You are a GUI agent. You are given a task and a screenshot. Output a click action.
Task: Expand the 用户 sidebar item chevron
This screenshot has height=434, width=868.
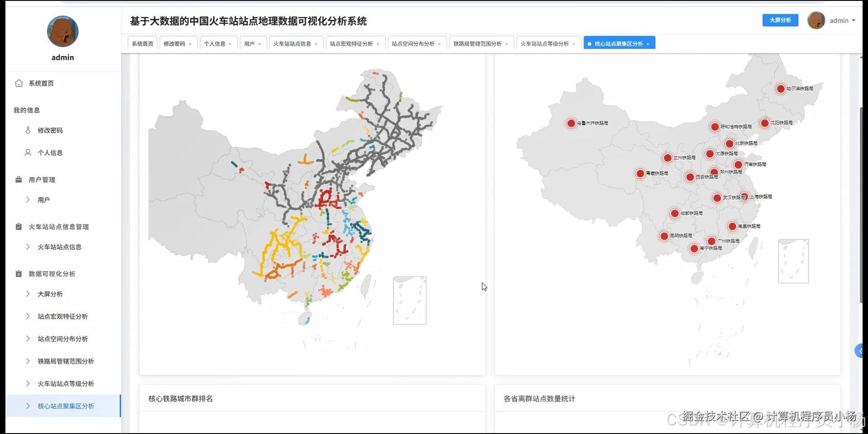[x=28, y=200]
